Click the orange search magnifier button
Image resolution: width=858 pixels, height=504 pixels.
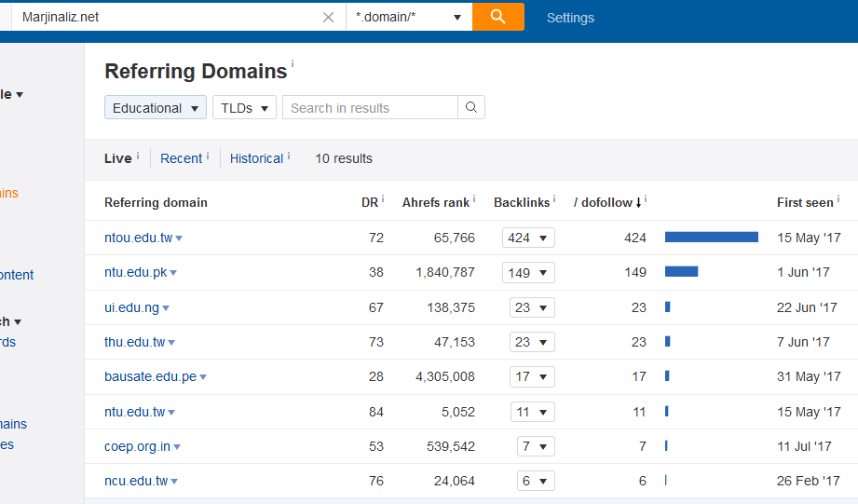[498, 17]
